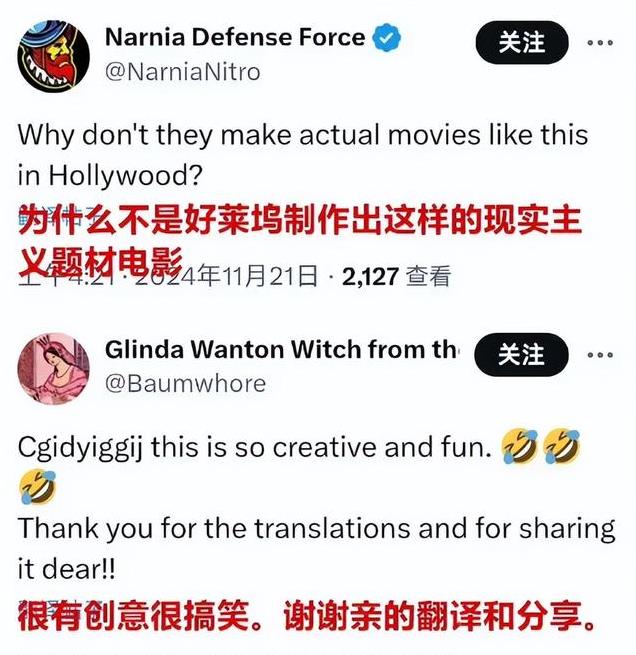Click the blue verified badge icon
The image size is (636, 655).
387,38
